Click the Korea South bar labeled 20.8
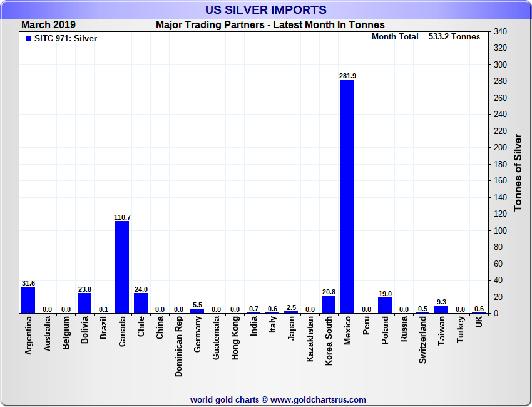The height and width of the screenshot is (407, 532). 329,304
